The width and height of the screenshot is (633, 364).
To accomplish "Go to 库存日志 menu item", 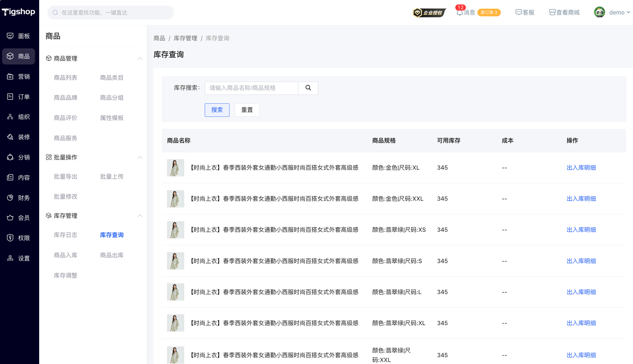I will tap(66, 235).
